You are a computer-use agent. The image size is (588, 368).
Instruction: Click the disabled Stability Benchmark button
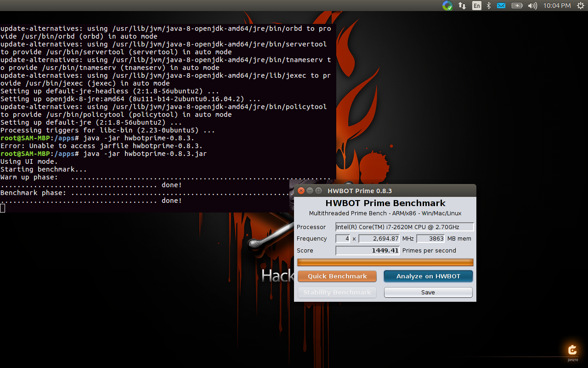(337, 292)
